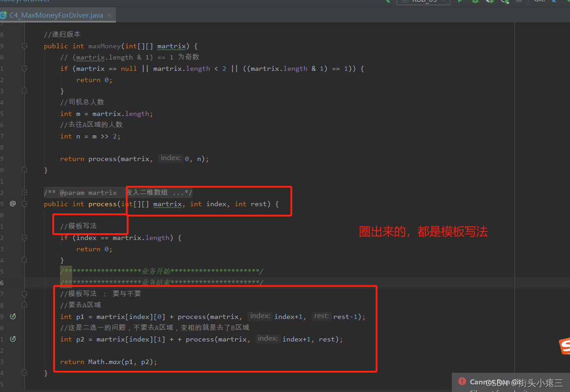Click maxMoney method closing-brace fold marker
This screenshot has height=392, width=570.
24,170
